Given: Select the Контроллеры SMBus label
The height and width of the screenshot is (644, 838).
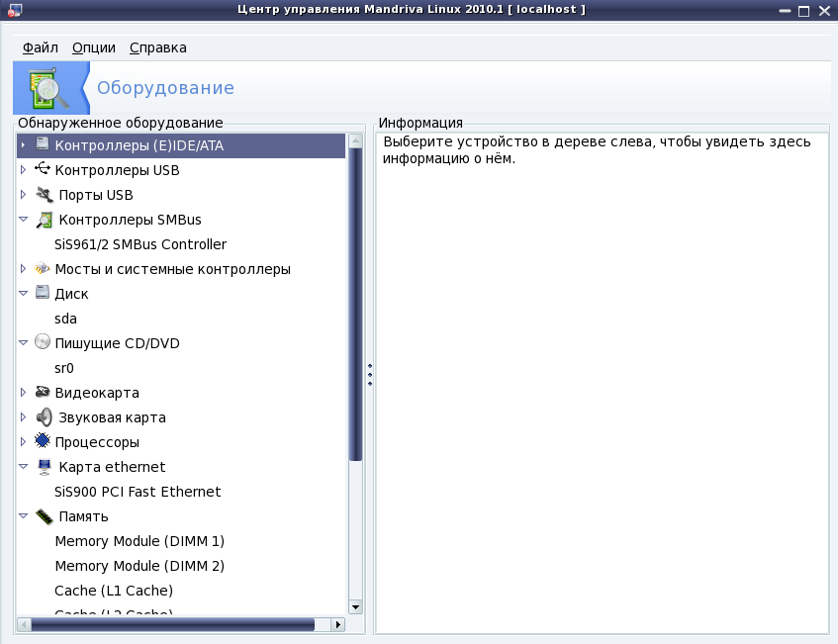Looking at the screenshot, I should [x=130, y=220].
